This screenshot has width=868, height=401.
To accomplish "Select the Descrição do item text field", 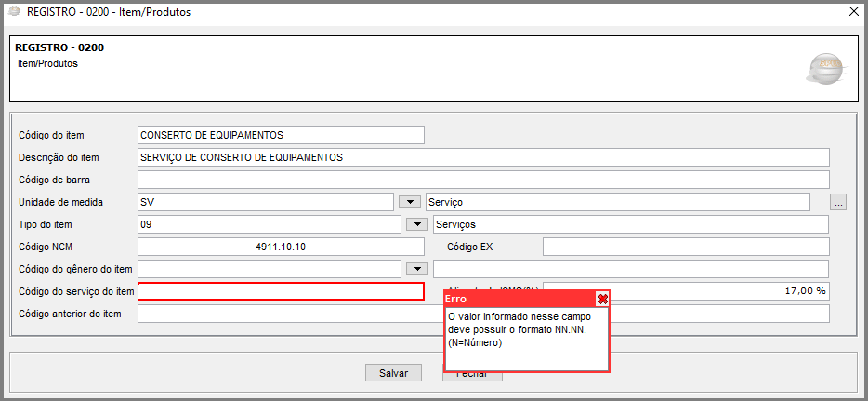I will coord(482,157).
